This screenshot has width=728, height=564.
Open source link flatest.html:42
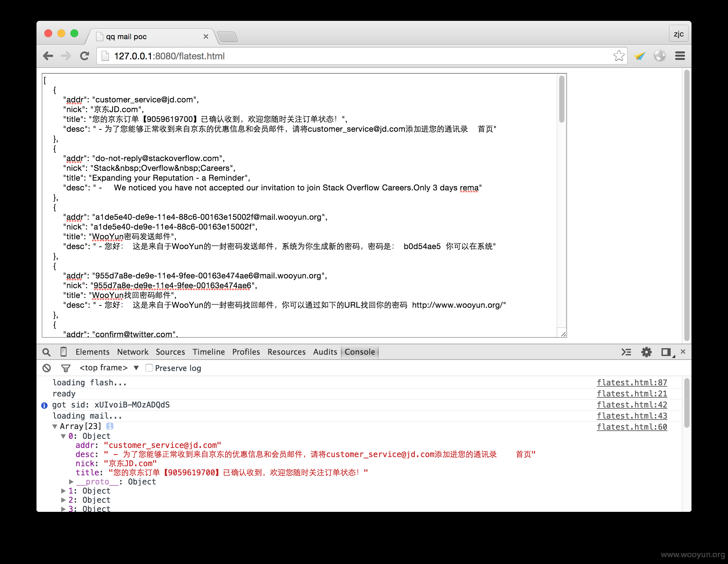632,405
